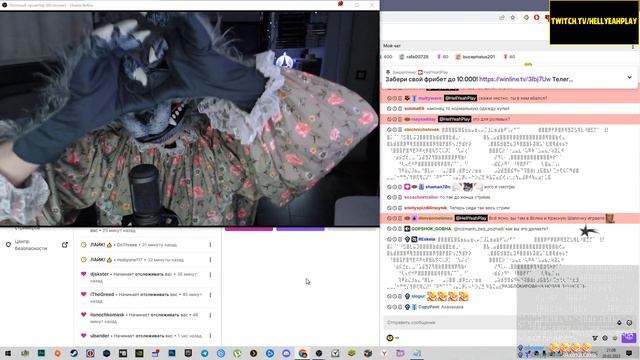Open options for ubander follow activity
Screen dimensions: 640x360
pos(211,336)
